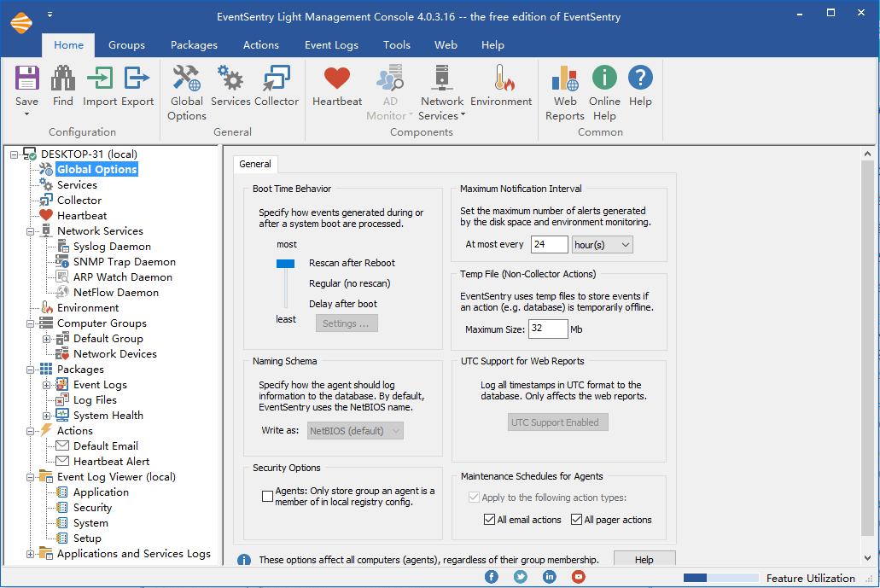Toggle Apply to following action types checkbox

point(474,497)
